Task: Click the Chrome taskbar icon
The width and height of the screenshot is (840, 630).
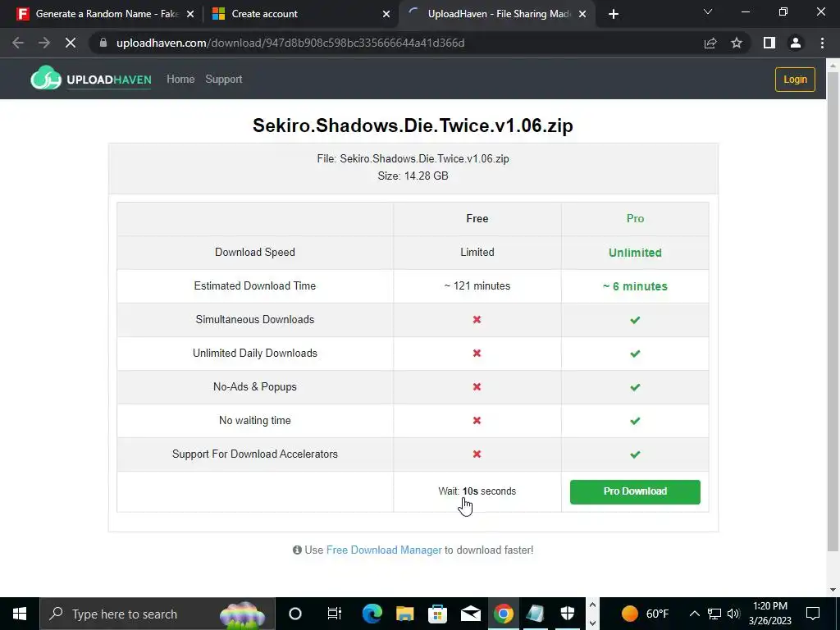Action: click(503, 614)
